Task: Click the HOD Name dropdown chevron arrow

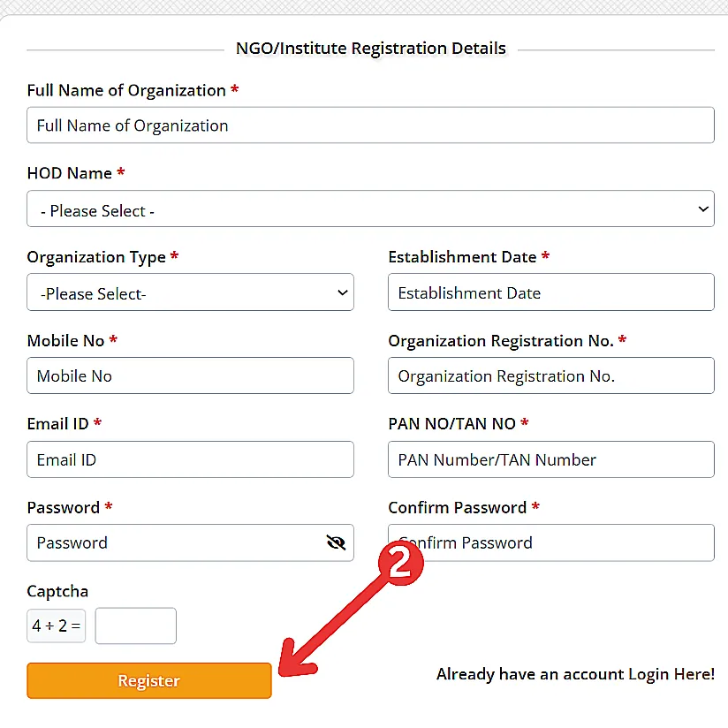Action: click(x=702, y=209)
